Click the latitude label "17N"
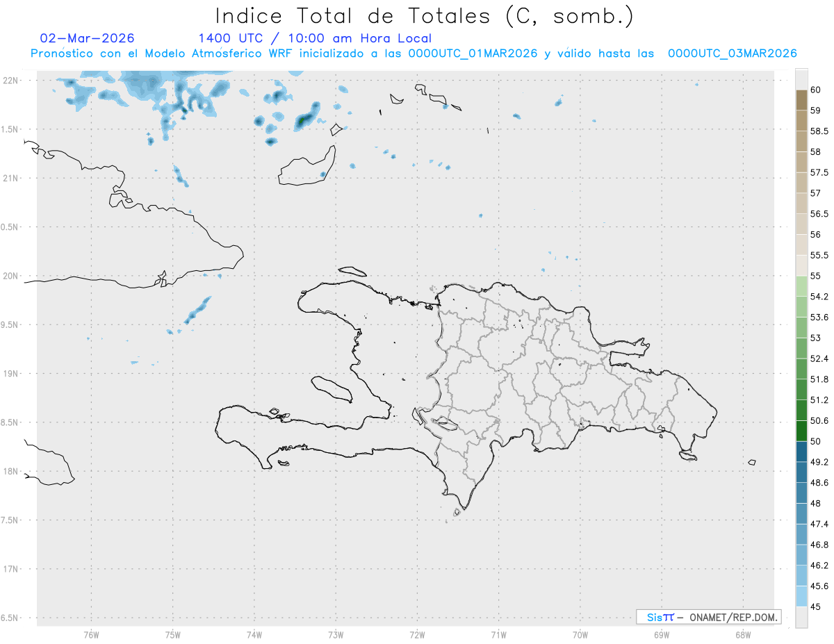Viewport: 834px width, 644px height. point(10,569)
